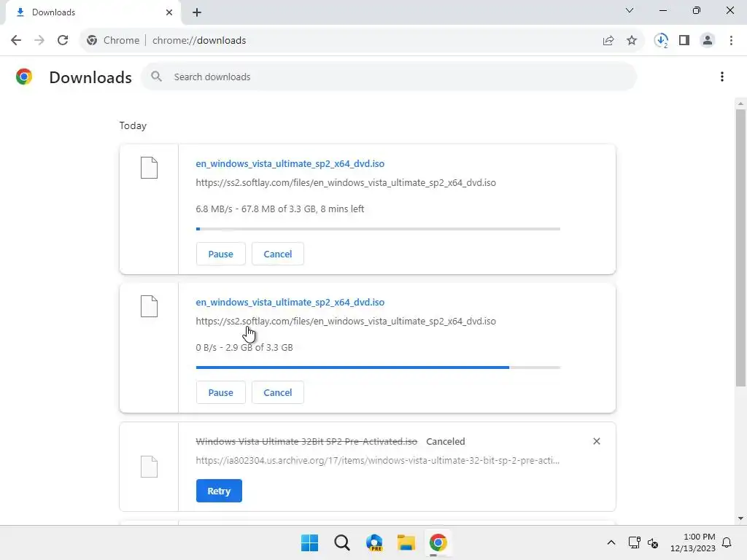Click the Chrome taskbar icon
This screenshot has width=747, height=560.
tap(438, 542)
